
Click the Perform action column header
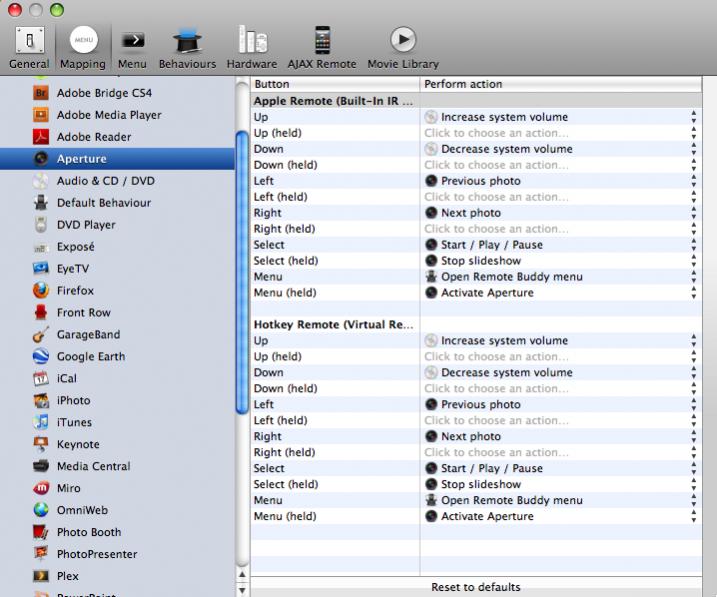tap(561, 84)
